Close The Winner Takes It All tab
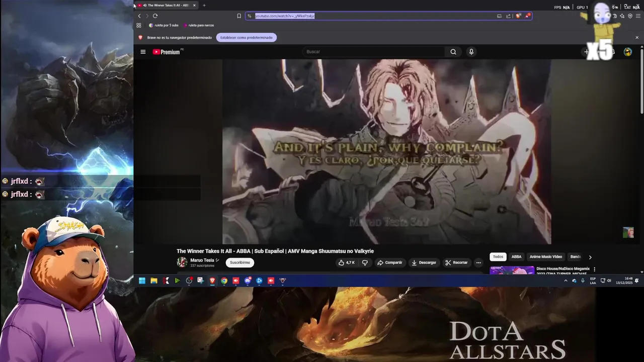This screenshot has width=644, height=362. click(194, 5)
